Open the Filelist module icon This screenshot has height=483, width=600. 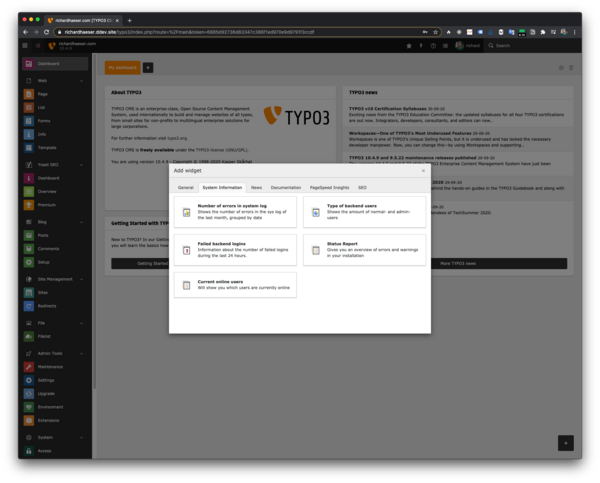(x=29, y=336)
